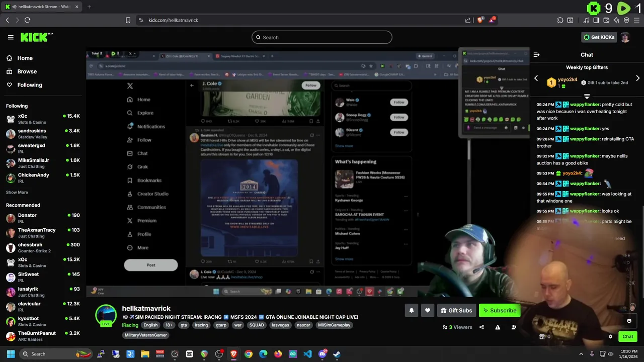Report stream with warning triangle icon
The height and width of the screenshot is (362, 644).
(x=498, y=327)
